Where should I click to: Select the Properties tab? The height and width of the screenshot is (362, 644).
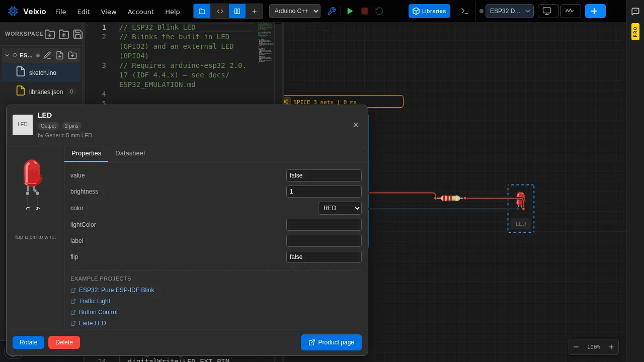(x=86, y=153)
